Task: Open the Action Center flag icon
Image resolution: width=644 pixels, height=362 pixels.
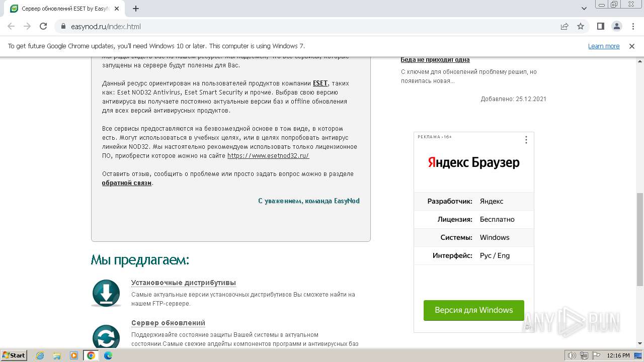Action: click(x=596, y=355)
